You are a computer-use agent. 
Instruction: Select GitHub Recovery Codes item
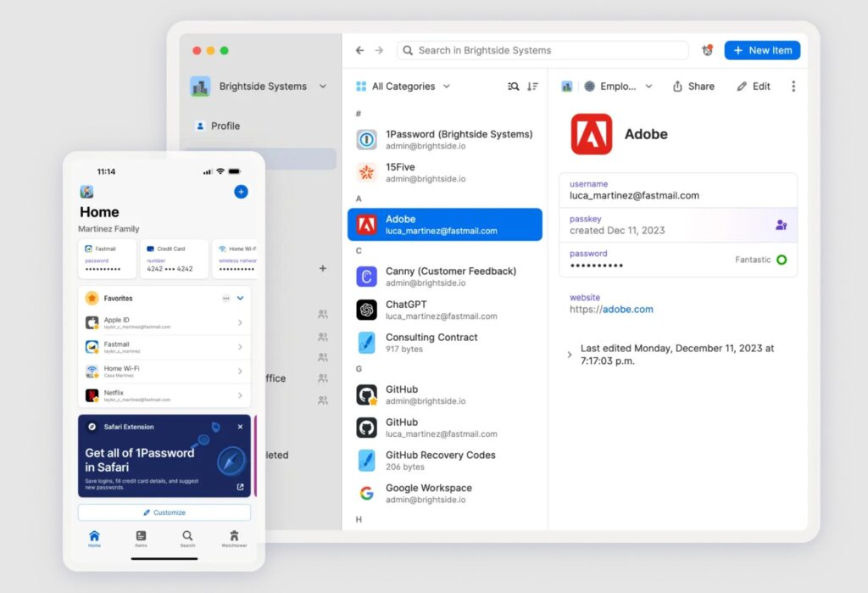pyautogui.click(x=444, y=461)
